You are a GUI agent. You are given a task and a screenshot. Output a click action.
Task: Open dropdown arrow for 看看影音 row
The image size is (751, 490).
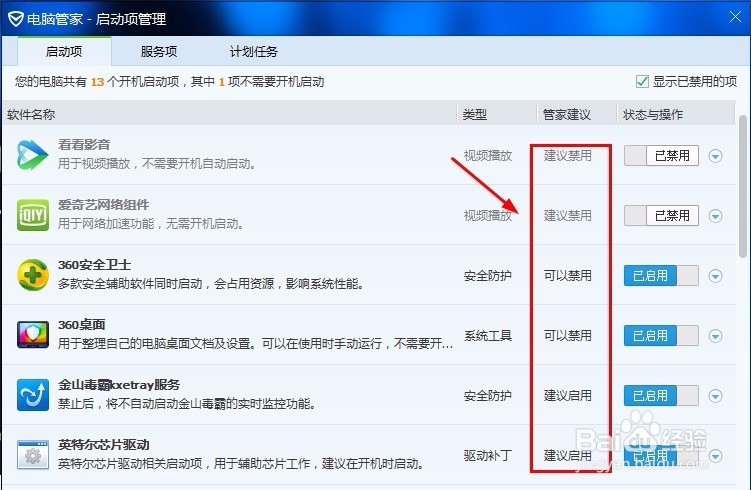(716, 156)
